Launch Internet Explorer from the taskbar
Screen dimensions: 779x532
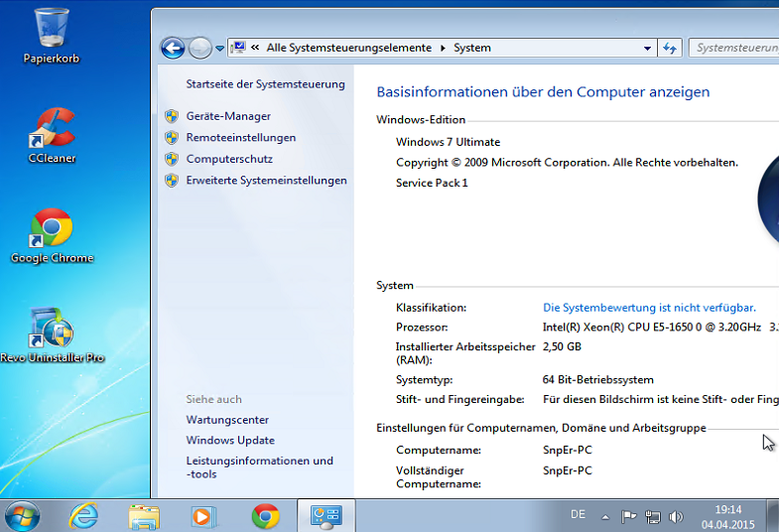point(83,516)
